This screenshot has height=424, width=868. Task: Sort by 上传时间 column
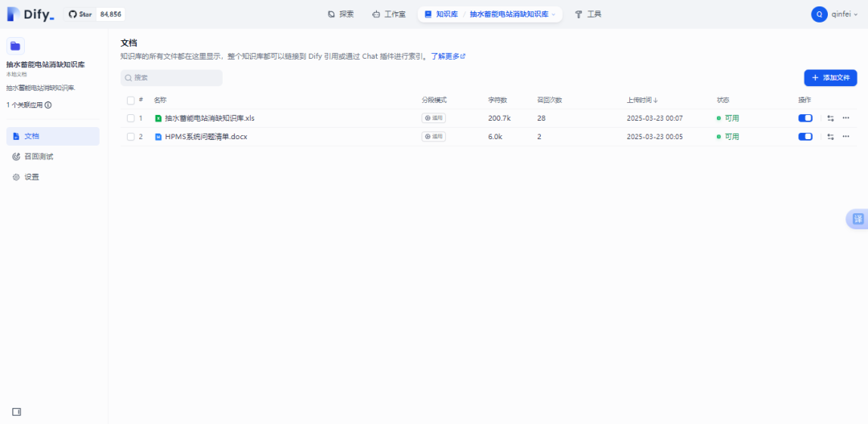[x=642, y=101]
